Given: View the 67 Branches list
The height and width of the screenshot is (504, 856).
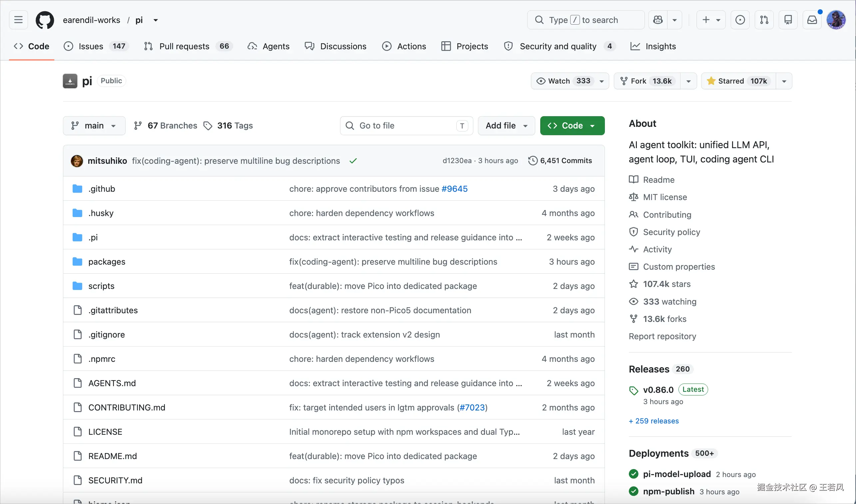Looking at the screenshot, I should point(166,126).
